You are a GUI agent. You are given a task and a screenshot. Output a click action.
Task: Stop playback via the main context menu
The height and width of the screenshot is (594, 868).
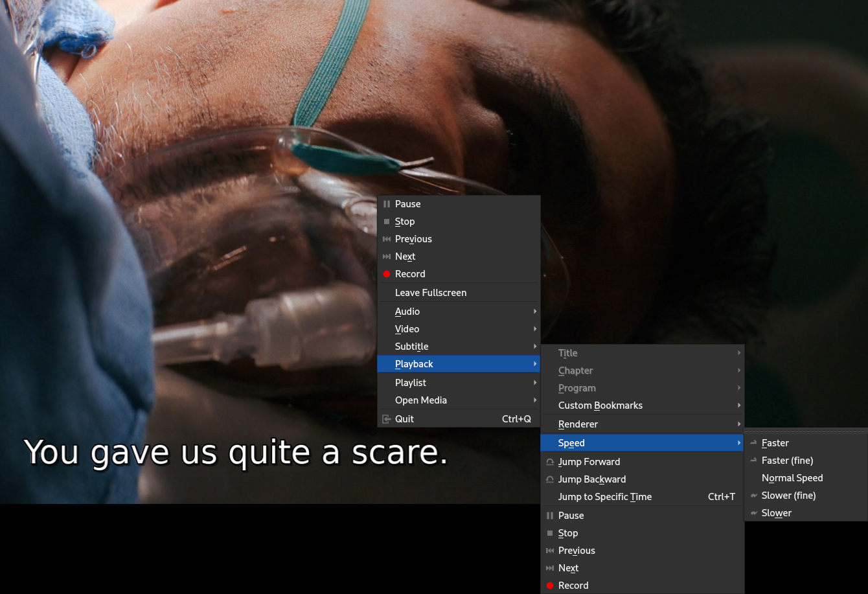(459, 222)
